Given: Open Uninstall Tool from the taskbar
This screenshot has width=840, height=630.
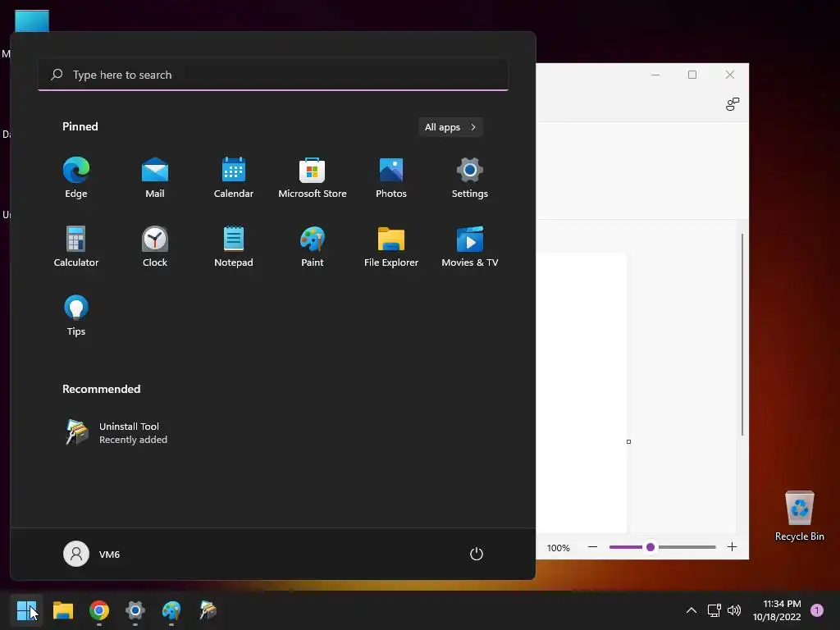Looking at the screenshot, I should [208, 610].
